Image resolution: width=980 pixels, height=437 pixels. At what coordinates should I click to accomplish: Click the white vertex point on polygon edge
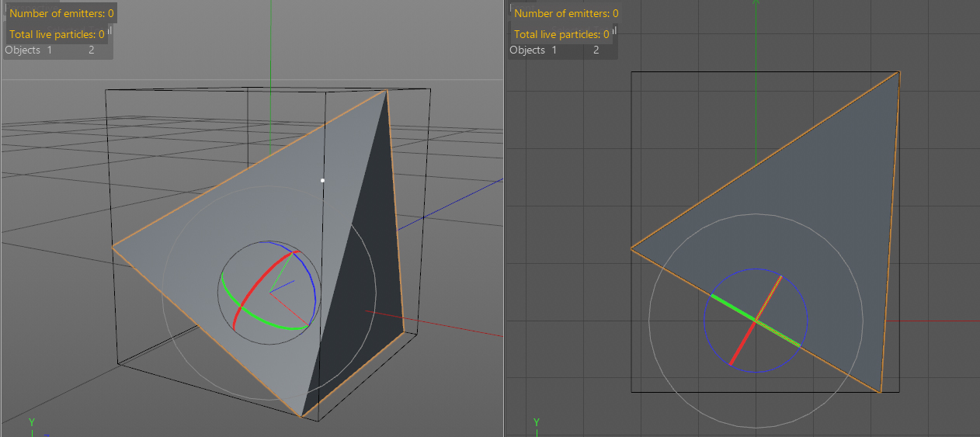(x=322, y=180)
